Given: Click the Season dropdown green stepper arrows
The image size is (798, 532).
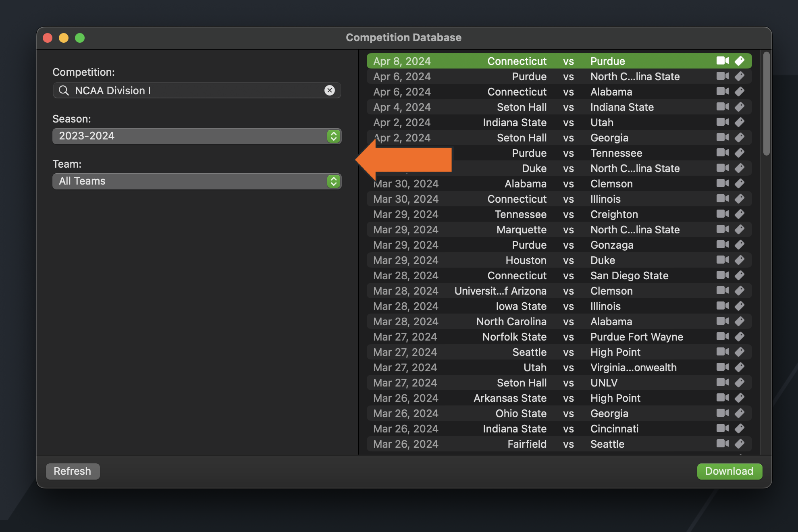Looking at the screenshot, I should 334,136.
